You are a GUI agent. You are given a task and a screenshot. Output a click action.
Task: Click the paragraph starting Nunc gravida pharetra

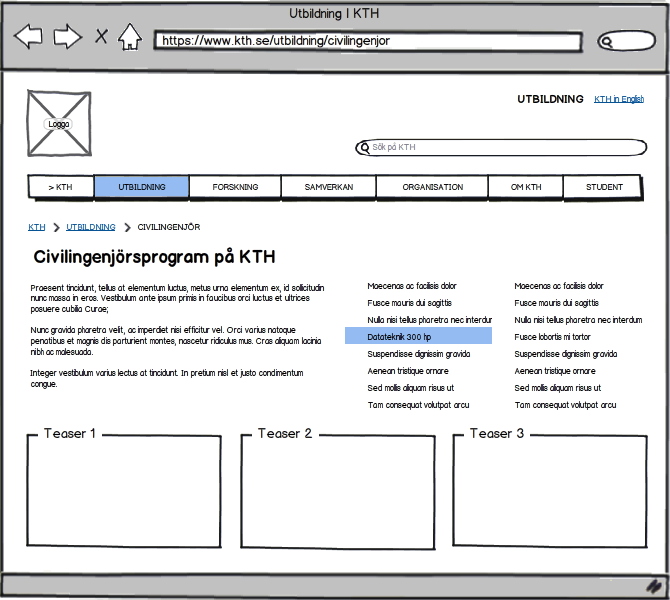click(176, 341)
